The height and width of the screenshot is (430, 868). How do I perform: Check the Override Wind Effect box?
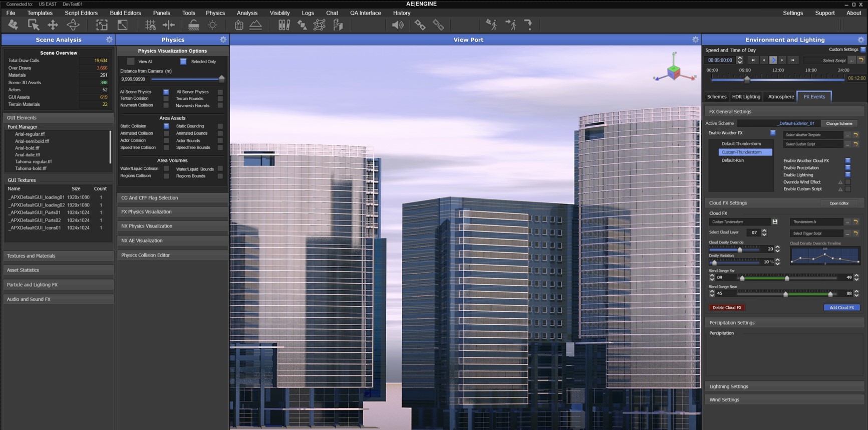tap(847, 182)
